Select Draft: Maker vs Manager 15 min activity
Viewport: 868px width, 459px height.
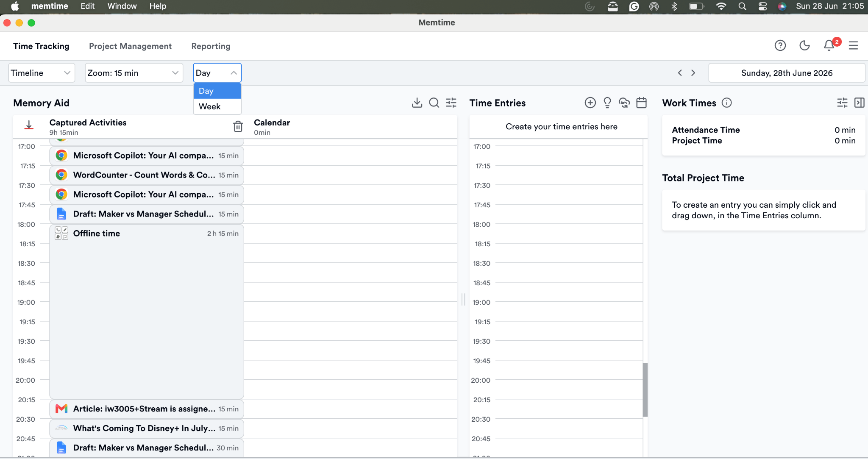[147, 214]
